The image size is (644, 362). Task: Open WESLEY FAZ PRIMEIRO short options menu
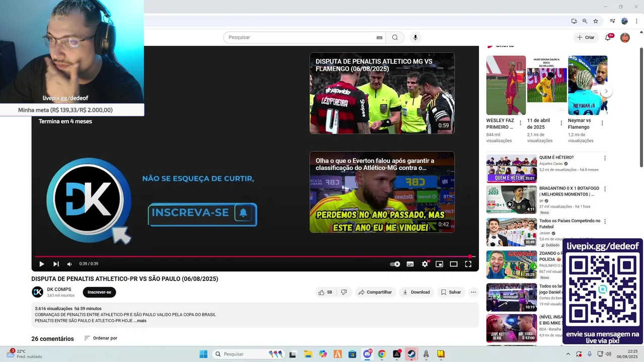tap(520, 123)
